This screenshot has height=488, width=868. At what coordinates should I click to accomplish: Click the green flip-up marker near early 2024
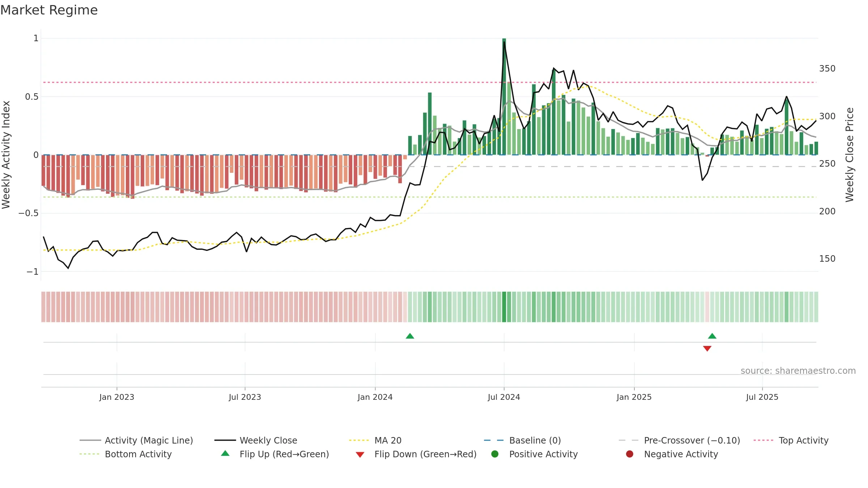410,336
